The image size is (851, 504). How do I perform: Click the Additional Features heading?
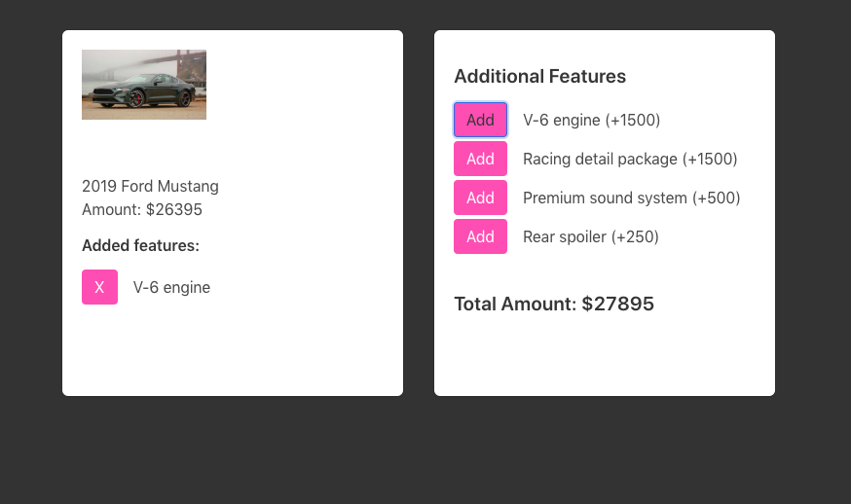(x=540, y=77)
